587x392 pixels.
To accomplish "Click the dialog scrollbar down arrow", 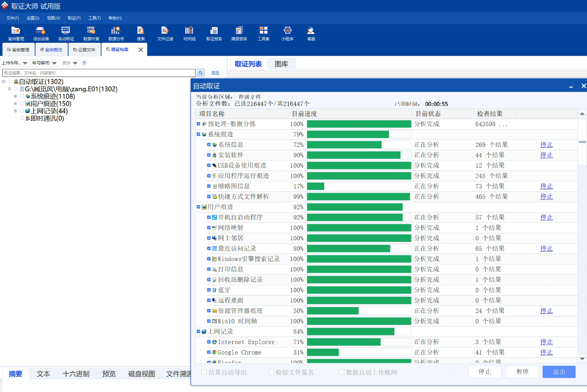I will click(582, 359).
